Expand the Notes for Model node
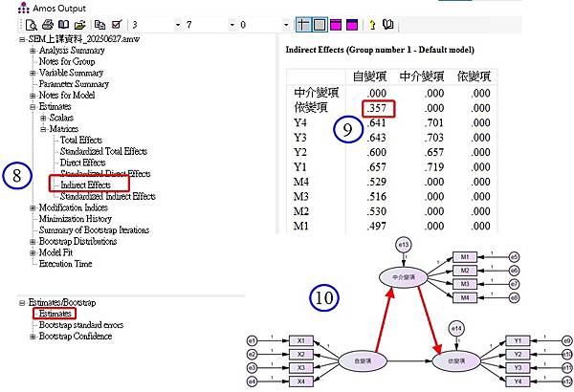Image resolution: width=574 pixels, height=392 pixels. [x=33, y=96]
